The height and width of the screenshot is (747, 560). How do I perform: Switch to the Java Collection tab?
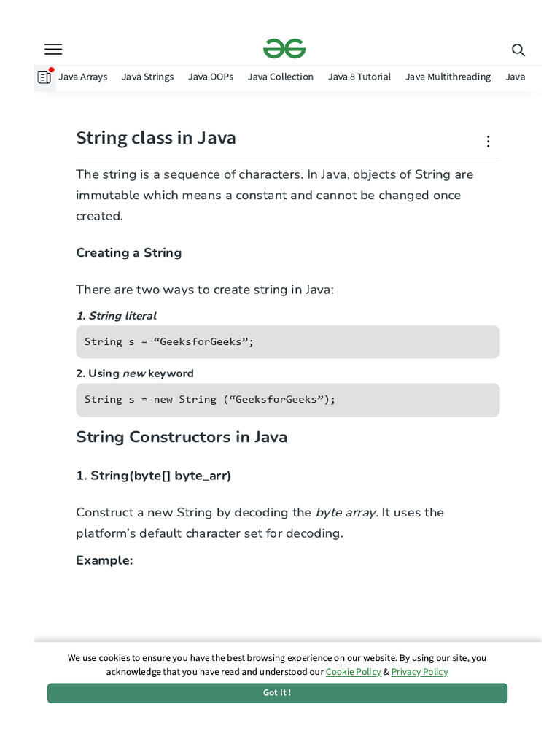point(281,77)
